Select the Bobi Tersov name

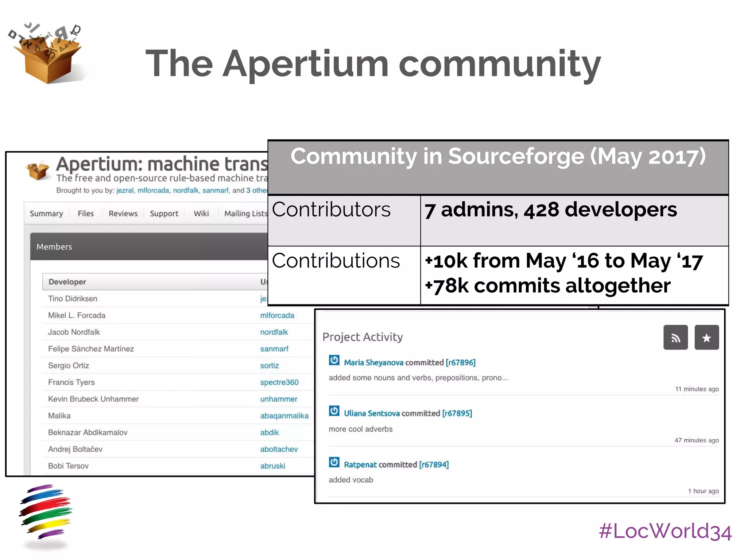68,466
